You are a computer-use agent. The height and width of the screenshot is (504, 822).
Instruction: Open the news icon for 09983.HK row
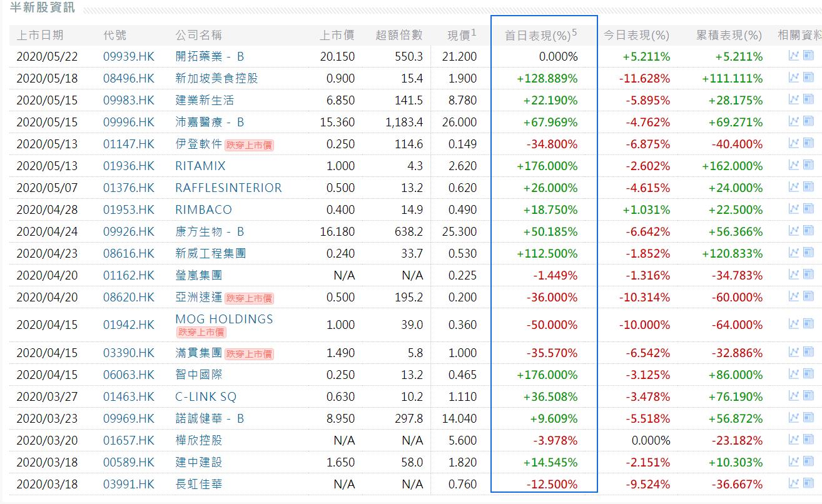pyautogui.click(x=808, y=99)
